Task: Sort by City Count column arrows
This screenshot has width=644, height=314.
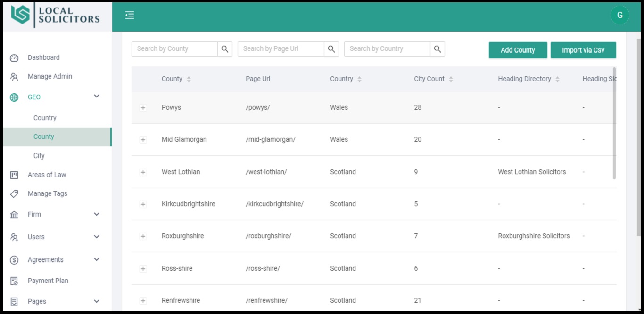Action: (x=451, y=79)
